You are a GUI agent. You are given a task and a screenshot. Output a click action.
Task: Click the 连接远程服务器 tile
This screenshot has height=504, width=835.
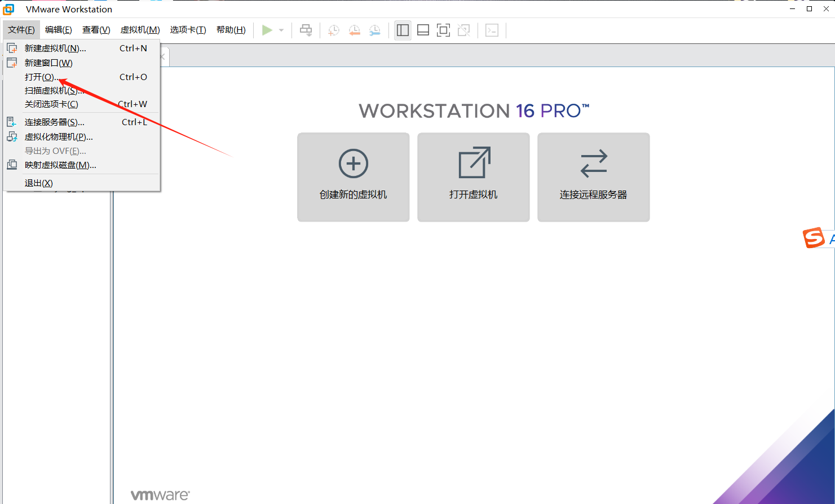pyautogui.click(x=594, y=177)
